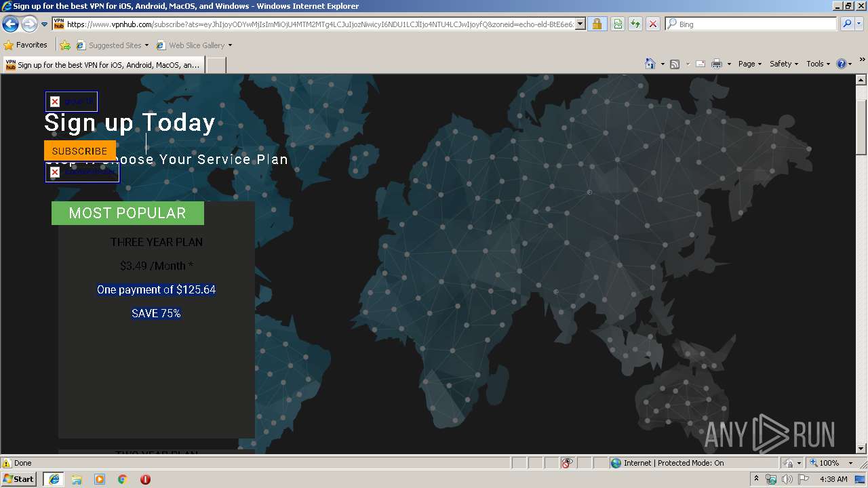Open Suggested Sites link
868x488 pixels.
112,45
